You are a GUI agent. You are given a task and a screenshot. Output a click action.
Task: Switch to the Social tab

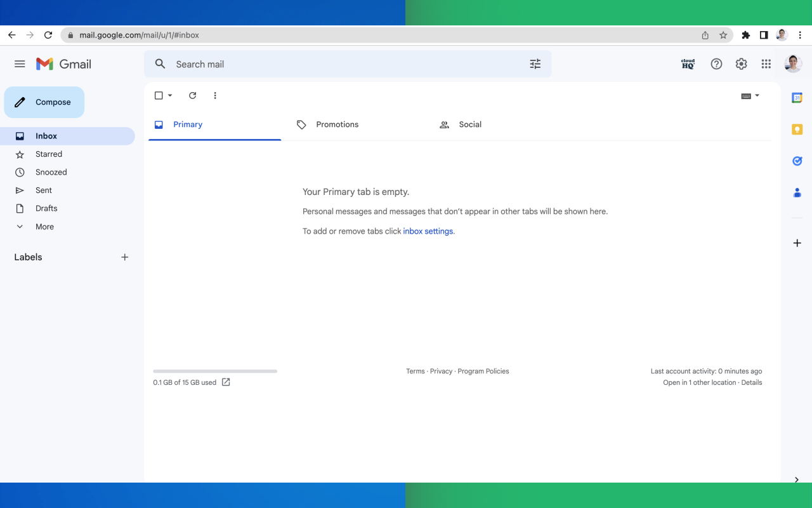click(x=470, y=124)
